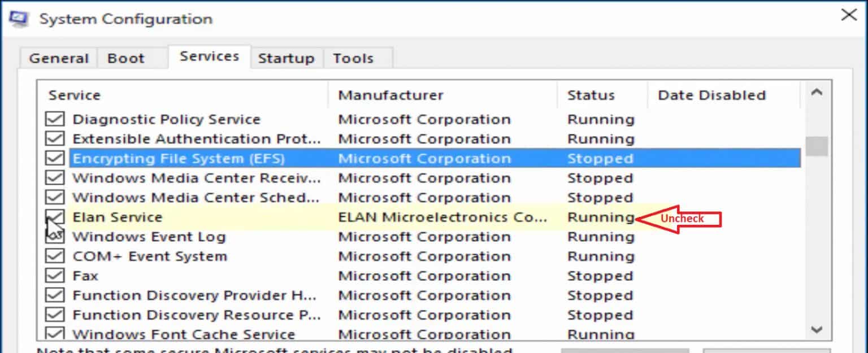Viewport: 868px width, 353px height.
Task: Uncheck the Extensible Authentication Protocol checkbox
Action: pos(54,139)
